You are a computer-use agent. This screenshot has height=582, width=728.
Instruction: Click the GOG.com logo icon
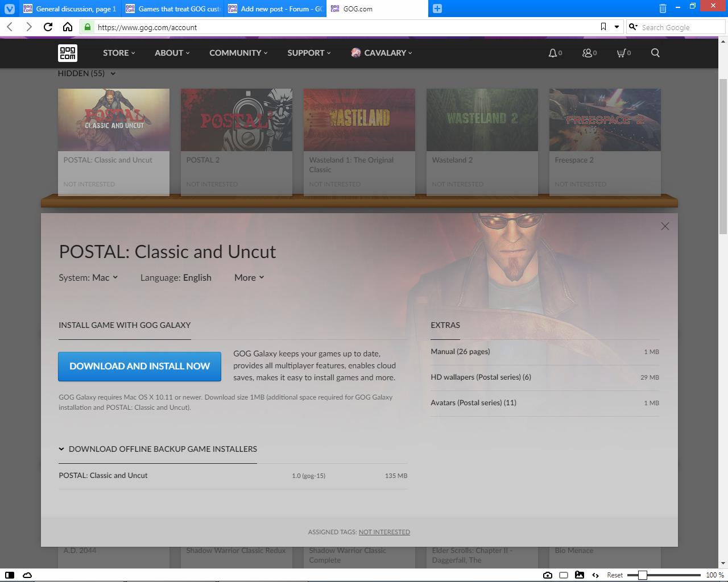click(x=68, y=53)
